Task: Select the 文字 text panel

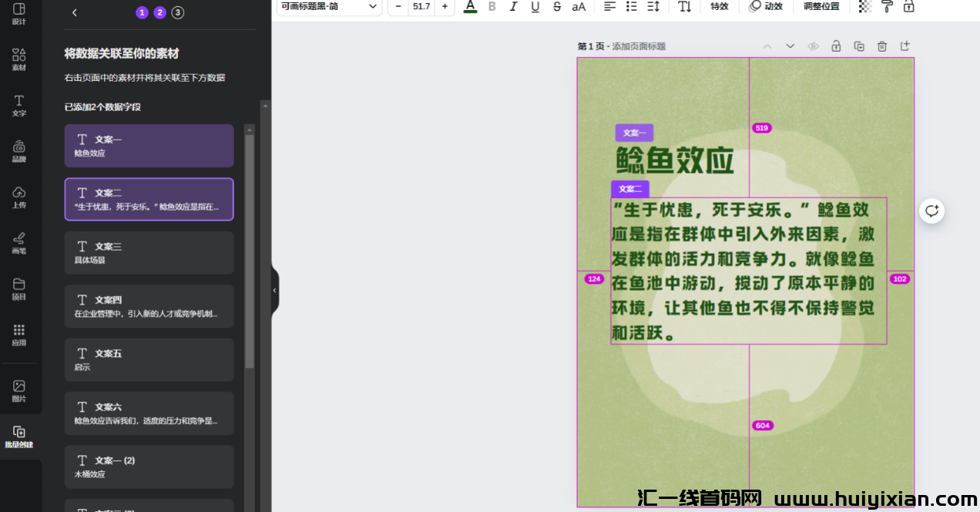Action: [x=19, y=106]
